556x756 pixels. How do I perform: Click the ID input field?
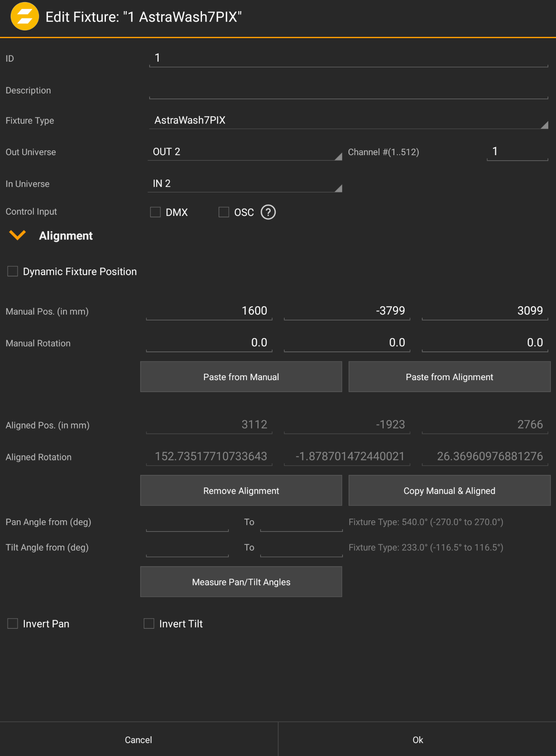coord(349,58)
